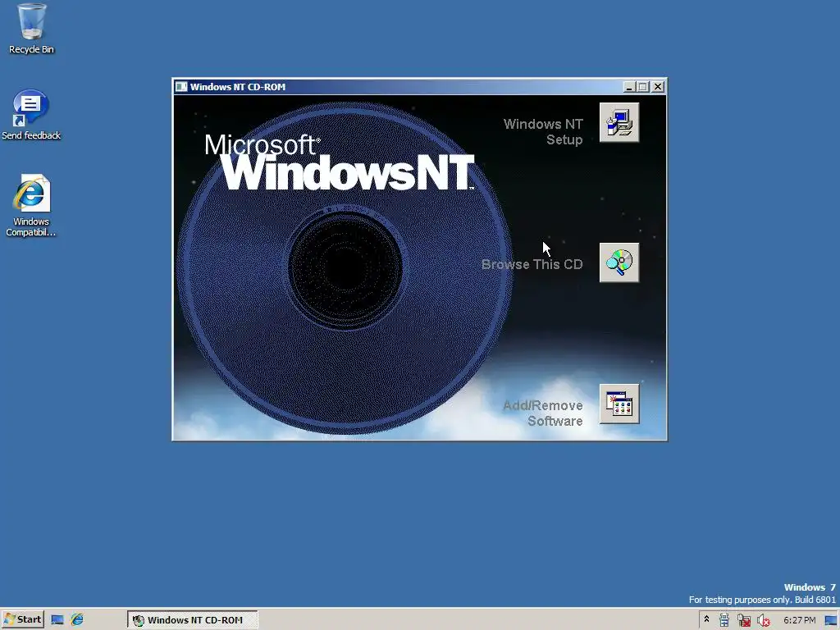Click Windows NT CD-ROM taskbar button
Screen dimensions: 840x630
tap(193, 620)
